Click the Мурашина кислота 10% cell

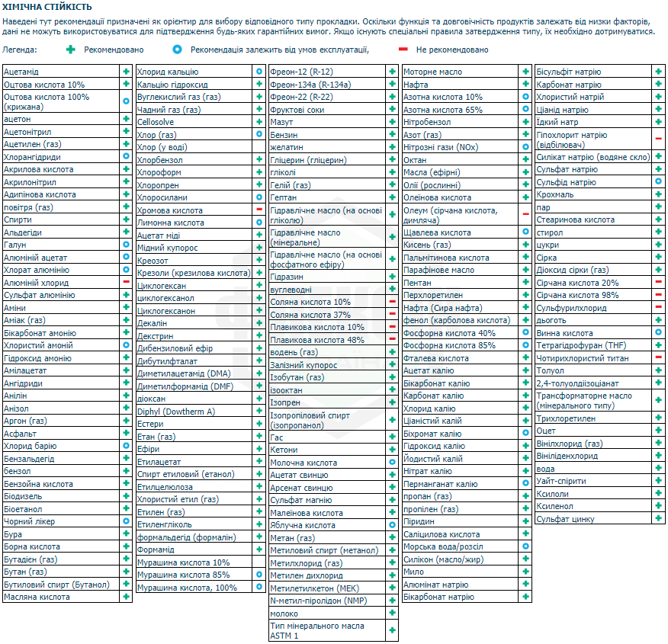(194, 562)
